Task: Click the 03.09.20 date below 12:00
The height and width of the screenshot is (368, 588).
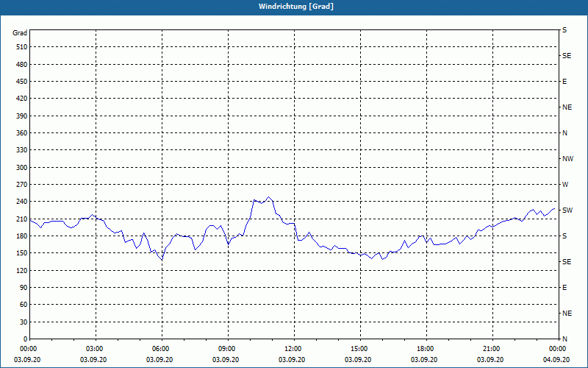Action: pyautogui.click(x=292, y=360)
